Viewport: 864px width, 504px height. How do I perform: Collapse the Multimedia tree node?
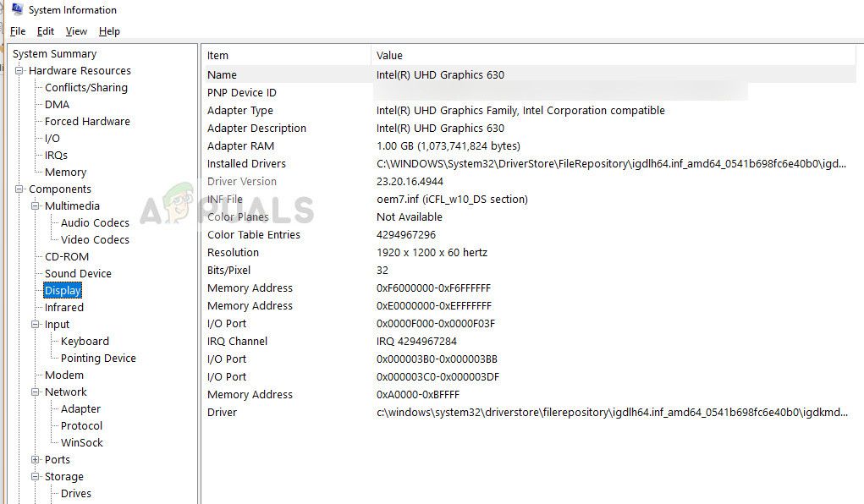click(x=36, y=206)
